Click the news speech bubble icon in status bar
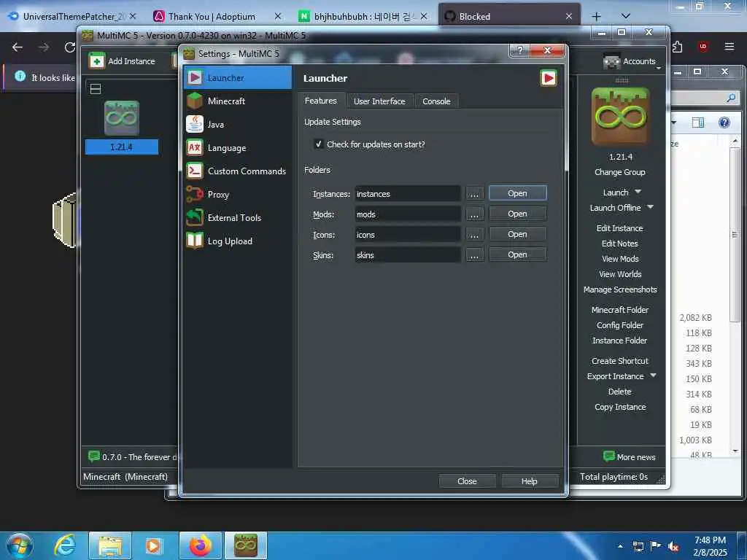 (94, 456)
